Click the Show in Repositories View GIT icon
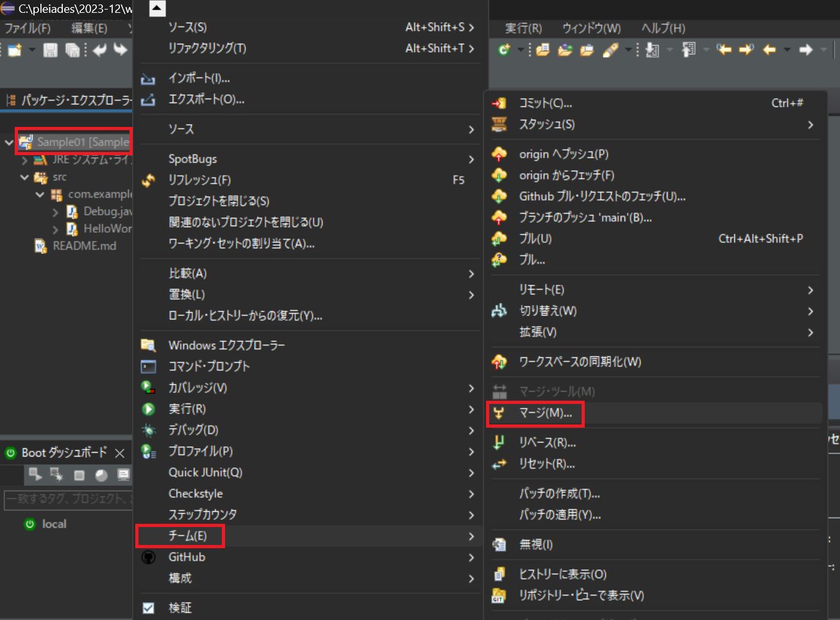The height and width of the screenshot is (620, 840). point(499,596)
